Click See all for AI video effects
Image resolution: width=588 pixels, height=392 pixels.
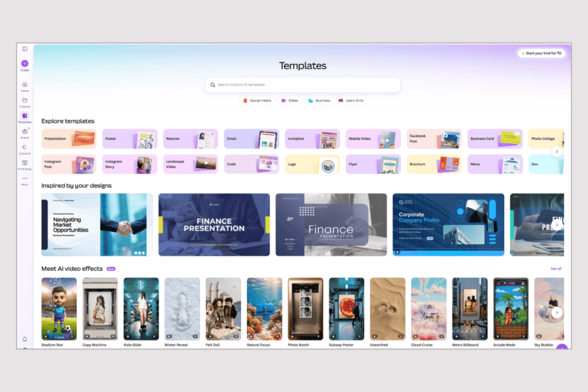556,269
